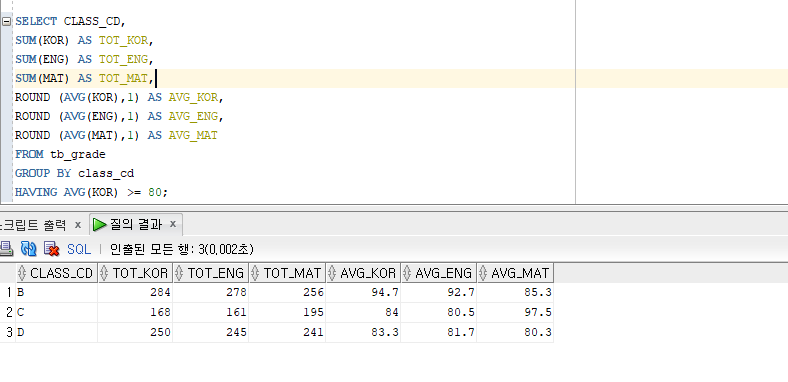Viewport: 788px width, 382px height.
Task: Select row number 1 header
Action: [8, 293]
